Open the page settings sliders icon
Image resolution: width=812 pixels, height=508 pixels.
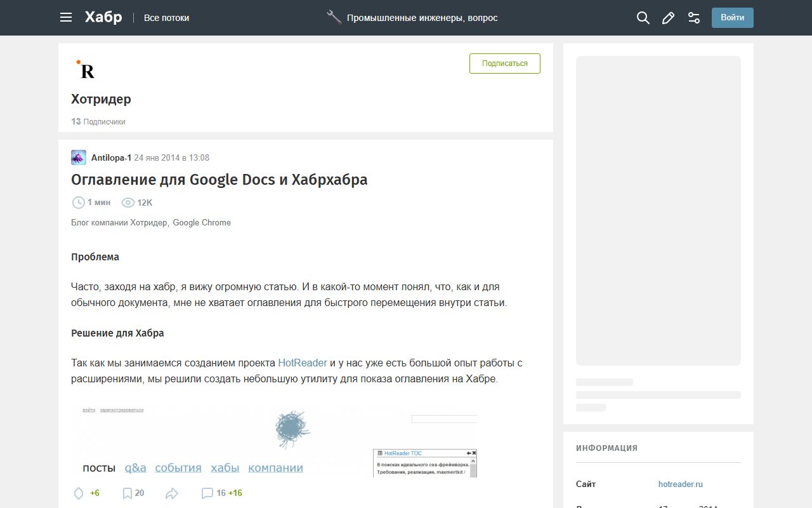click(694, 18)
